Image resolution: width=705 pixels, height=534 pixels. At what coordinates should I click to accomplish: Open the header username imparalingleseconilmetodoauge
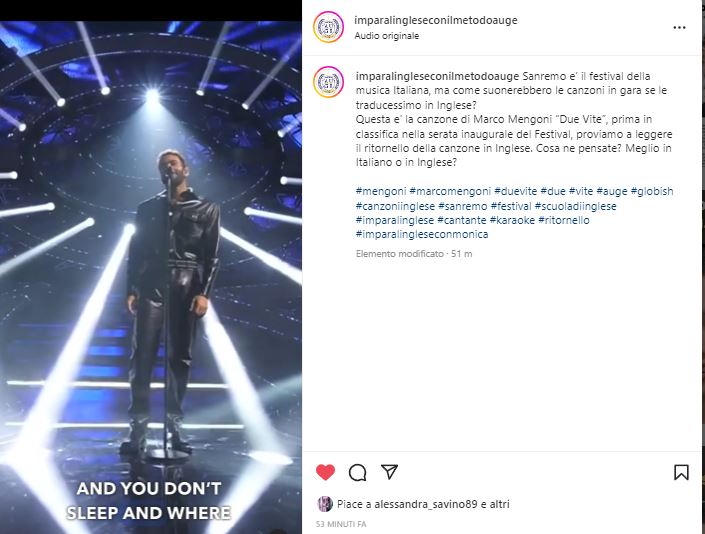pos(436,20)
